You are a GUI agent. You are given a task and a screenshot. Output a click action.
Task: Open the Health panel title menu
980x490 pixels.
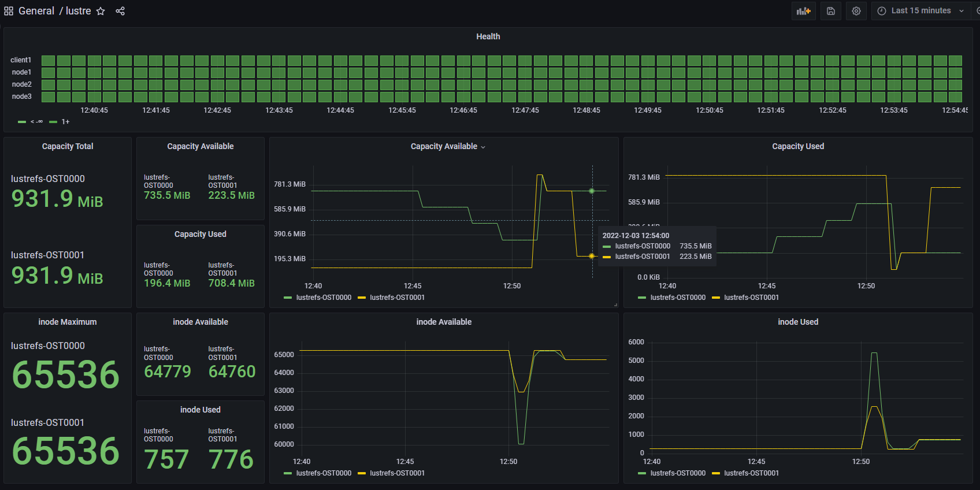(x=488, y=36)
